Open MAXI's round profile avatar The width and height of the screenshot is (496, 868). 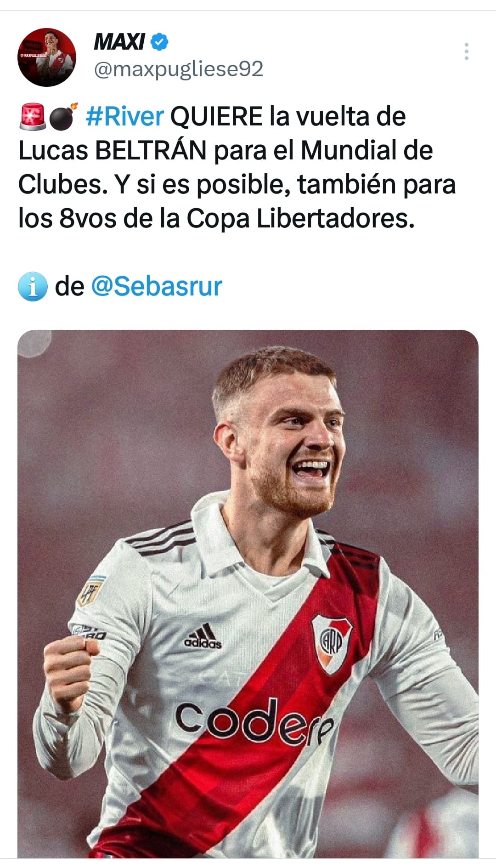pos(47,57)
